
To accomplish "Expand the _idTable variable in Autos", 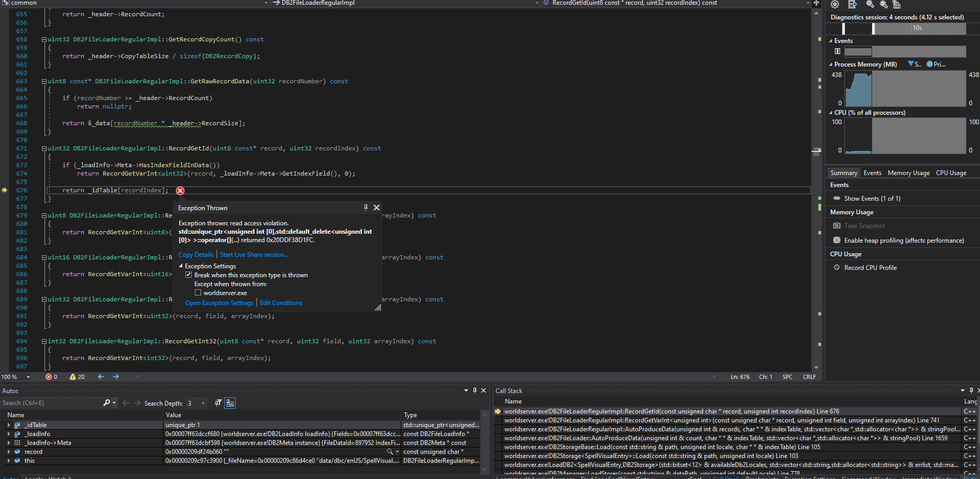I will (x=8, y=425).
